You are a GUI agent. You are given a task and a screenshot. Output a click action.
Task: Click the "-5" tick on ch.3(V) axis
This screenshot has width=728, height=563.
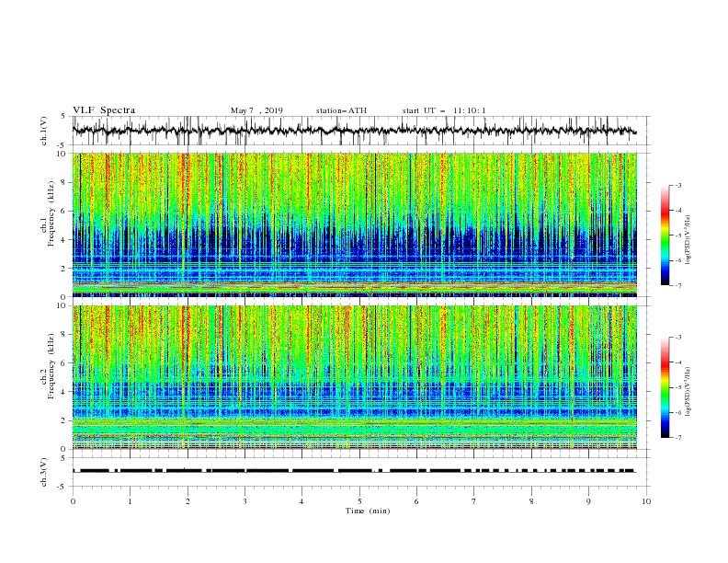pos(63,487)
